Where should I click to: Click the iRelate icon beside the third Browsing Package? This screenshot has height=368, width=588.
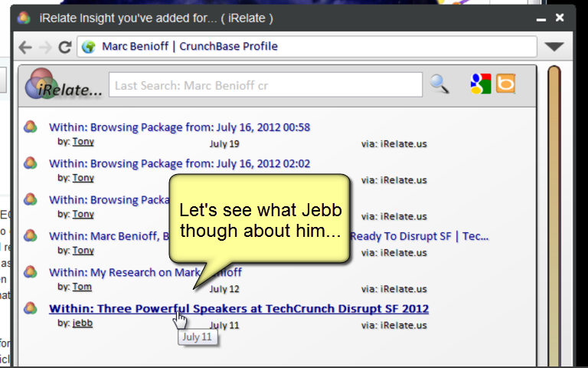pyautogui.click(x=31, y=199)
